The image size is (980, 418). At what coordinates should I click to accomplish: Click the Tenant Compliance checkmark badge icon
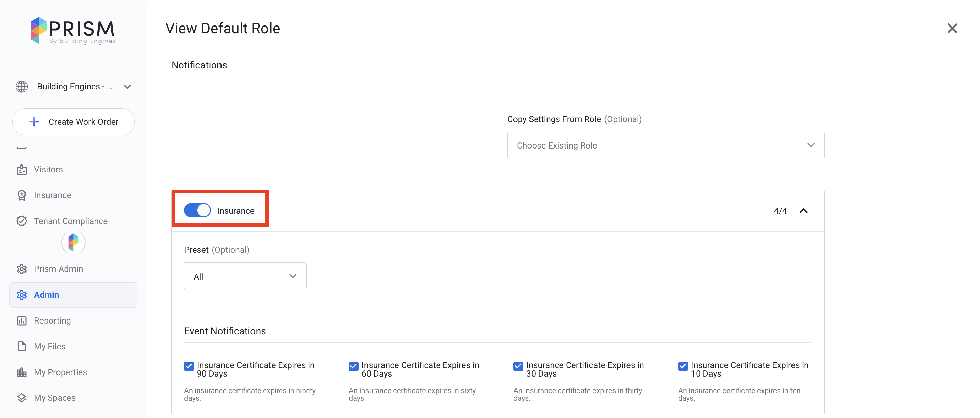point(22,221)
